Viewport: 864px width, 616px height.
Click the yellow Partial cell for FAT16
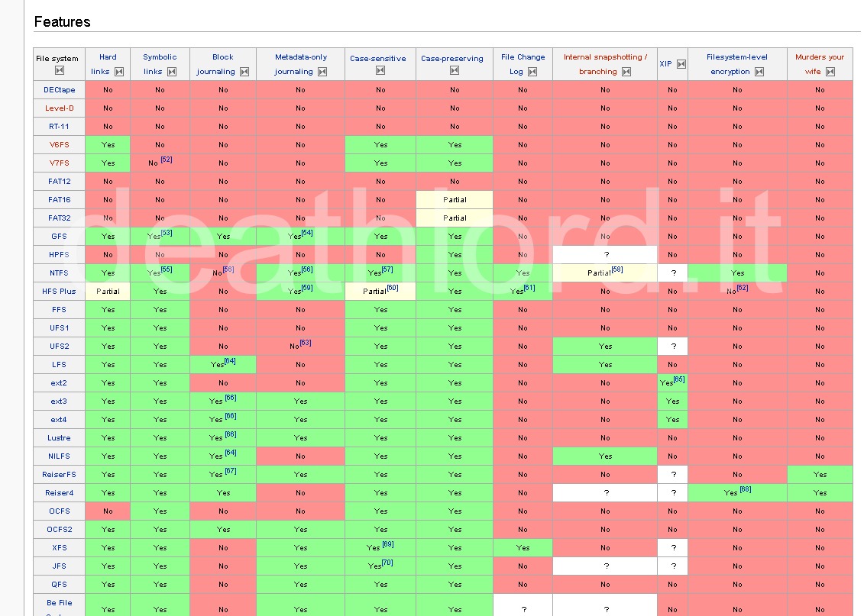click(455, 200)
